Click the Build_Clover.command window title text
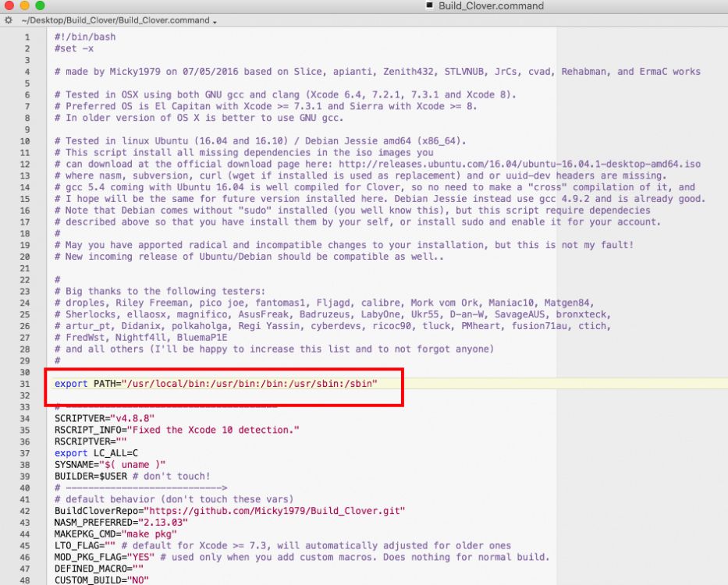The width and height of the screenshot is (728, 585). coord(492,5)
